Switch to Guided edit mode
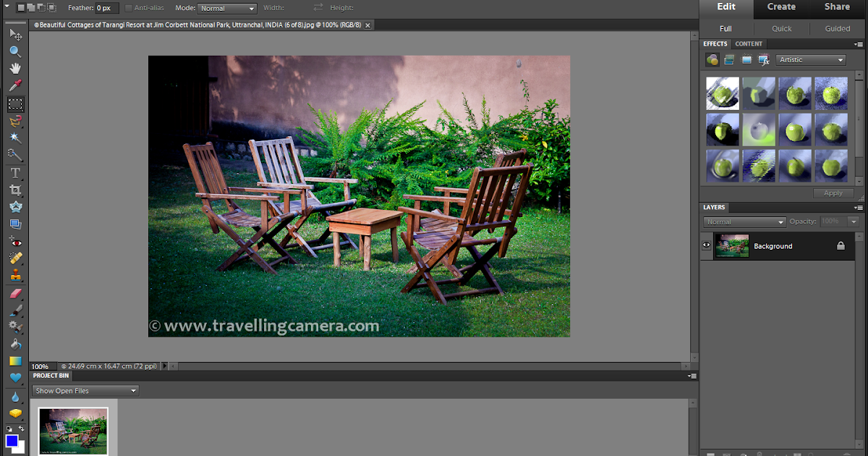This screenshot has width=868, height=456. click(x=838, y=28)
